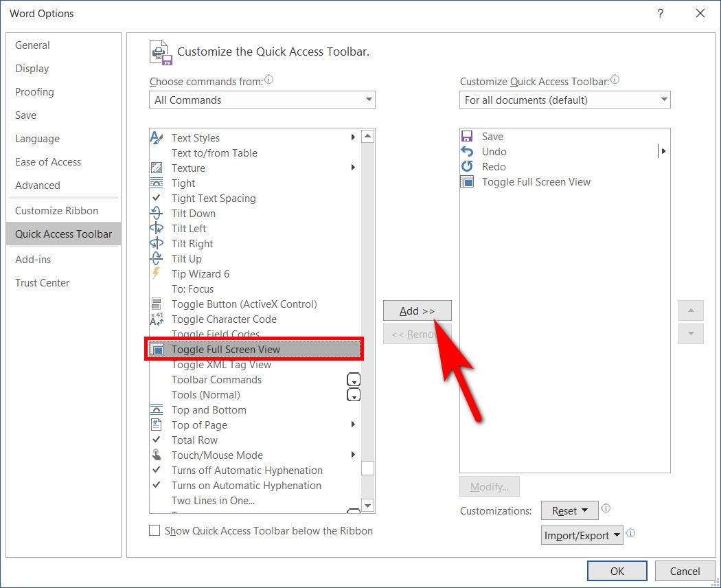
Task: Click the Text Styles icon in command list
Action: click(x=157, y=137)
